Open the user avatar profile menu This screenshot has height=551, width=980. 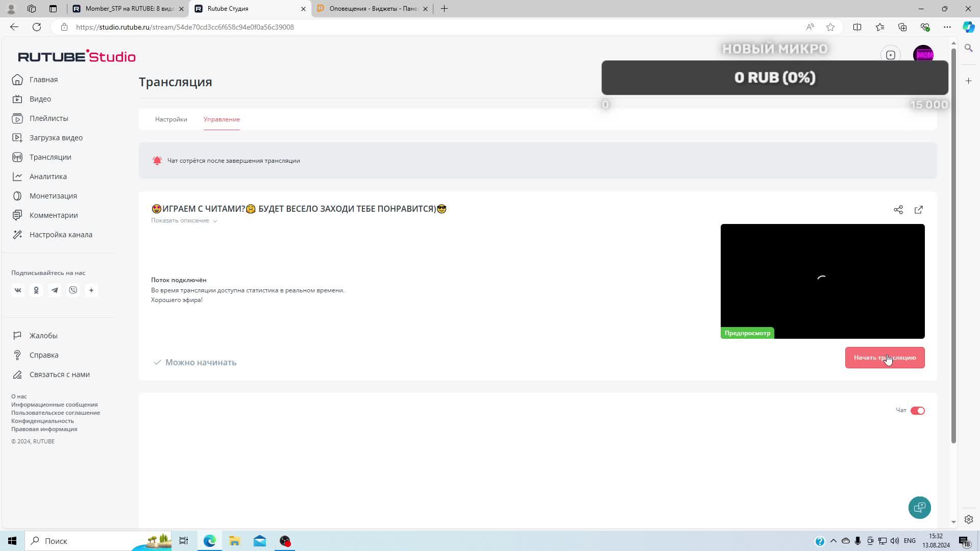(923, 55)
